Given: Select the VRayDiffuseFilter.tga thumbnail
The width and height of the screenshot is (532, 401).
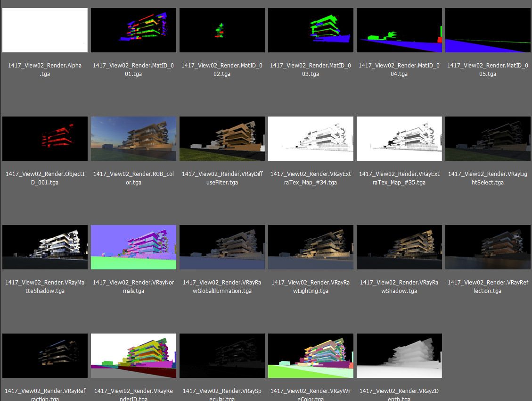Looking at the screenshot, I should pos(222,139).
